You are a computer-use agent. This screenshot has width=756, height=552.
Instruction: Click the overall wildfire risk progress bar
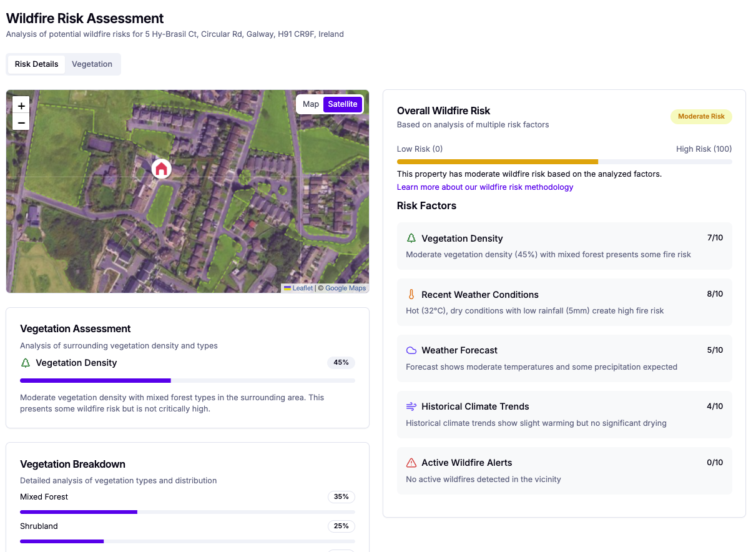(564, 162)
